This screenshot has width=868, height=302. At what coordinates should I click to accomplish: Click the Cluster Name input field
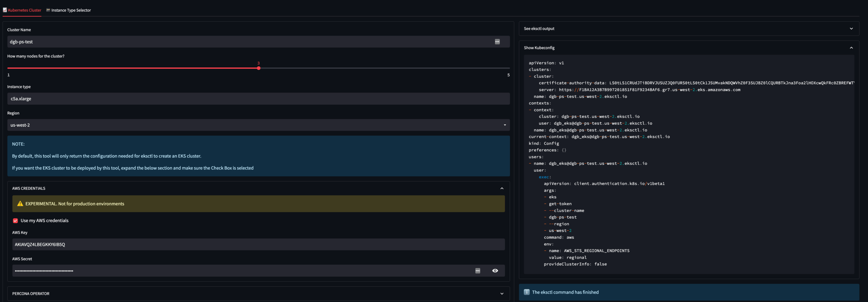258,42
